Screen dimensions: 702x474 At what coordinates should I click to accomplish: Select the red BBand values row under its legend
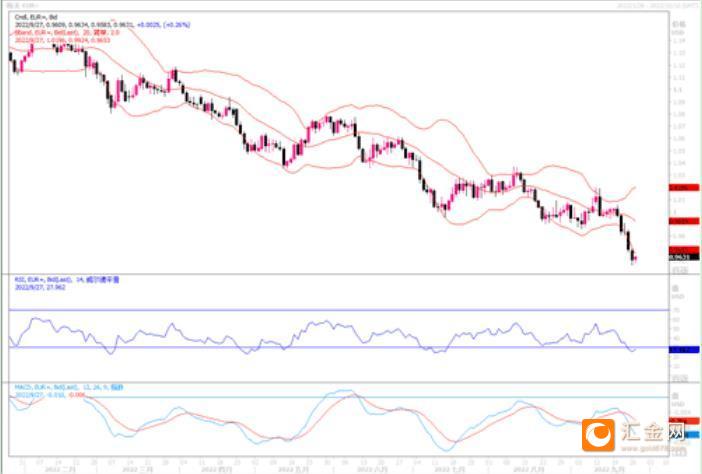point(62,40)
